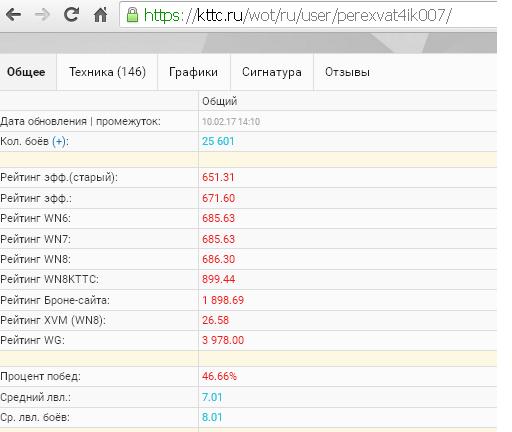512x432 pixels.
Task: Click the Рейтинг Броне-сайта label
Action: (55, 300)
